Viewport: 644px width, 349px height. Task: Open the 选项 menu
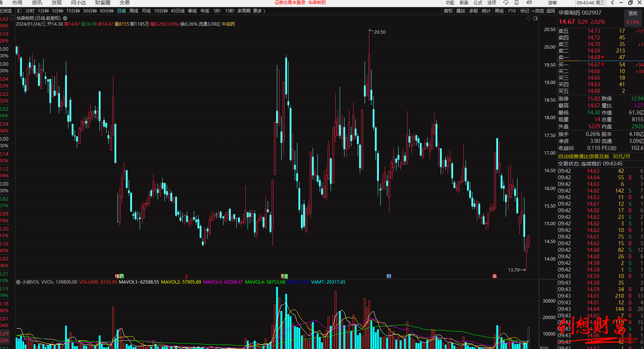pyautogui.click(x=492, y=3)
